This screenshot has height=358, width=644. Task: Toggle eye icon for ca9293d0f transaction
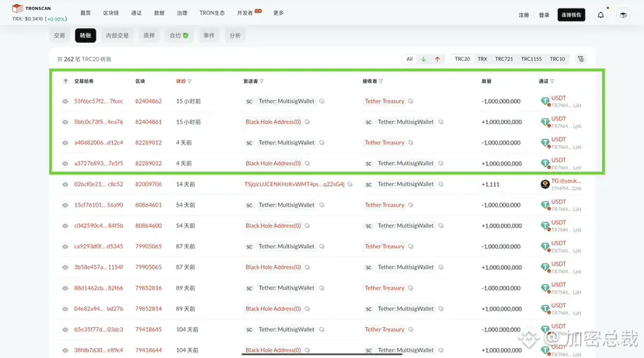(x=65, y=246)
